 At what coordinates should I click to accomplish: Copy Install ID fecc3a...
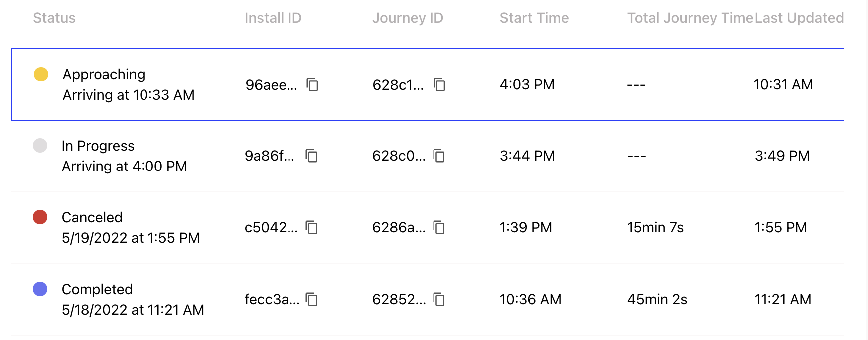click(312, 300)
